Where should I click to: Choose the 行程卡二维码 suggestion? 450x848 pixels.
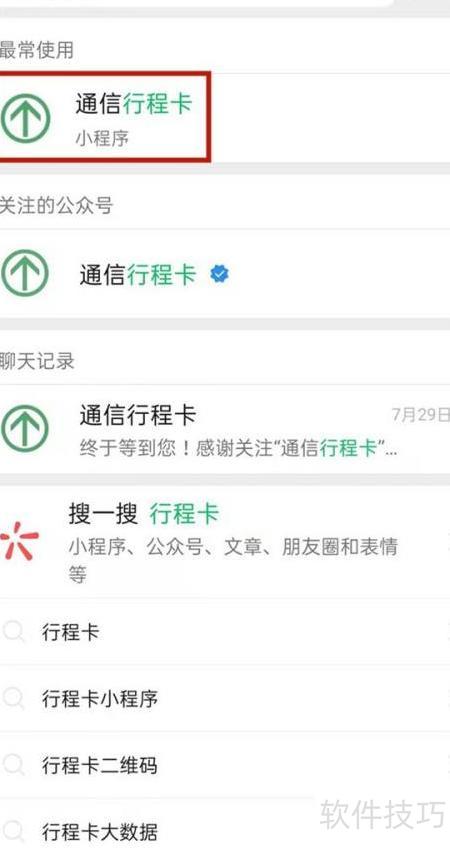pos(225,765)
